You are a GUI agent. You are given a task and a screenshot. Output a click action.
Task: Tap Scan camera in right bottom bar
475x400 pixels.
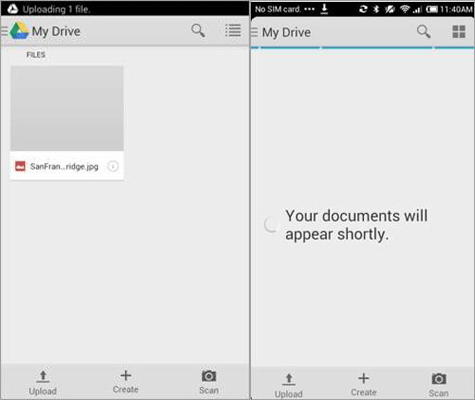[x=439, y=385]
